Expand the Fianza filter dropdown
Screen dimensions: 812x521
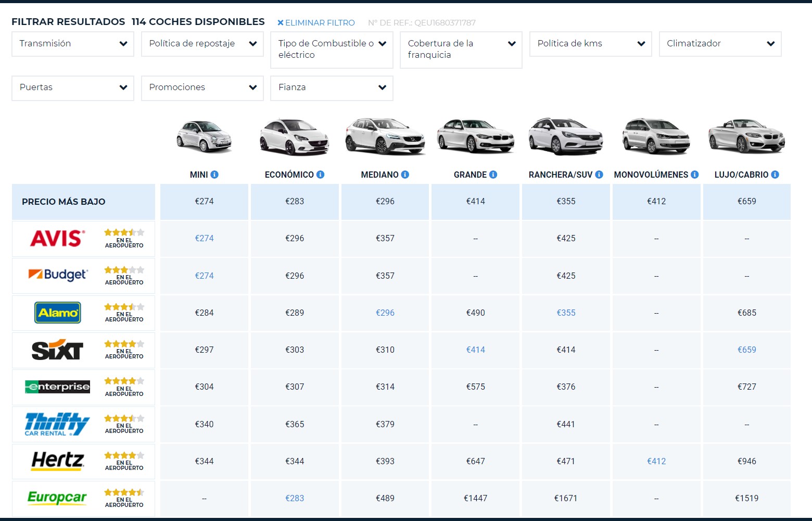[332, 88]
